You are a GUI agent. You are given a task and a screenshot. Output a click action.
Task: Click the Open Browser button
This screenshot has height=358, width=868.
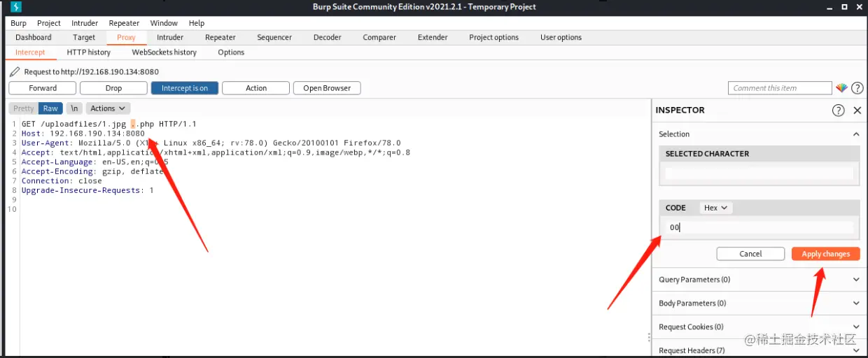[327, 88]
